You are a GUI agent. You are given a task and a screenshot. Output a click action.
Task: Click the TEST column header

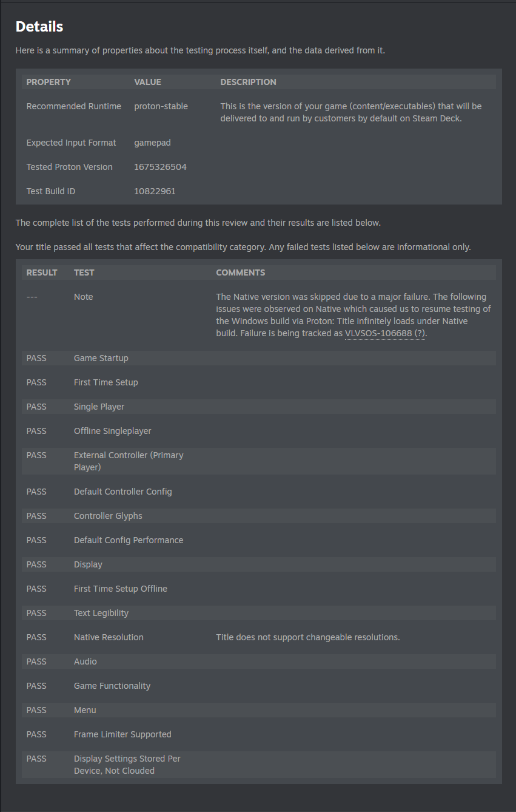[x=84, y=272]
